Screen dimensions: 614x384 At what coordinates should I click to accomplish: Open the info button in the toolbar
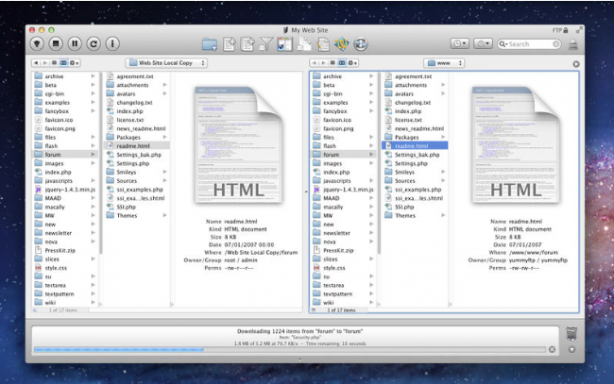pos(112,43)
